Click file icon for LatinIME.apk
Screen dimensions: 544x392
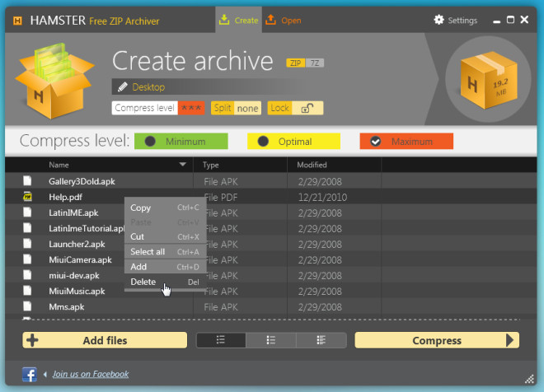(x=27, y=212)
